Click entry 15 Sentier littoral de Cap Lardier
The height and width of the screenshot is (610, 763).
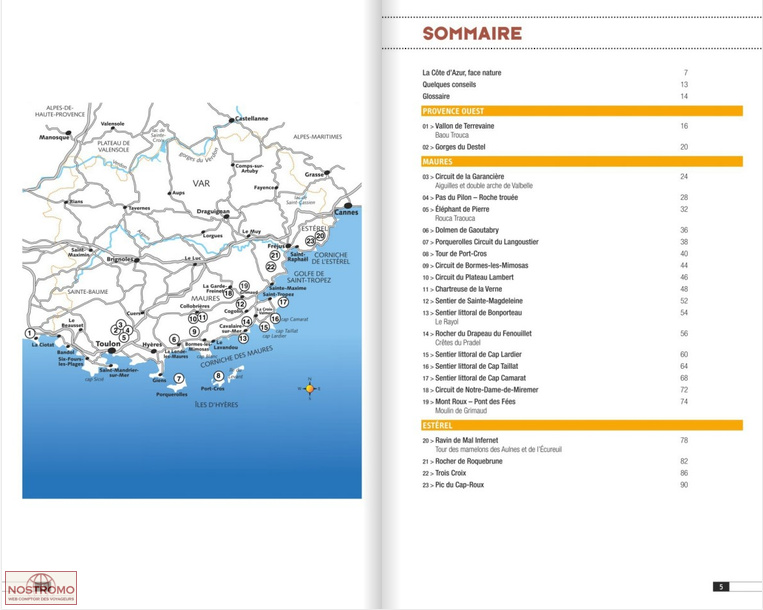472,355
